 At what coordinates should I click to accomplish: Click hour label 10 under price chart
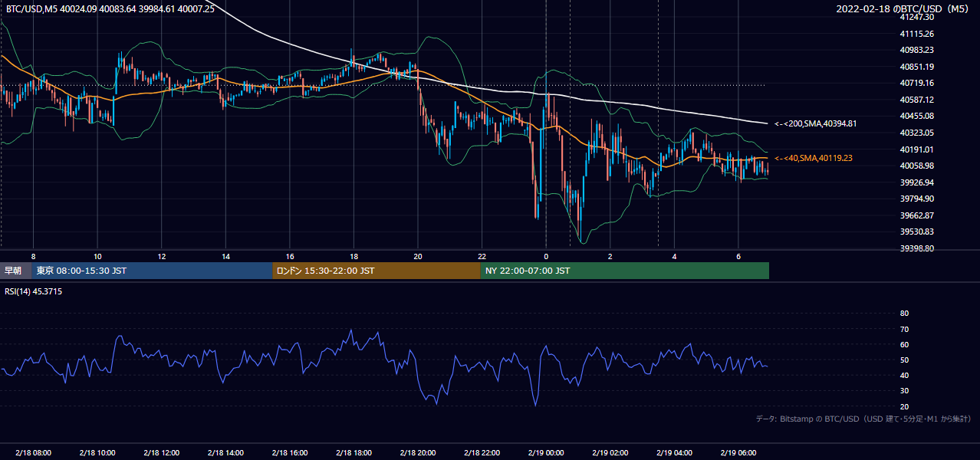point(97,256)
